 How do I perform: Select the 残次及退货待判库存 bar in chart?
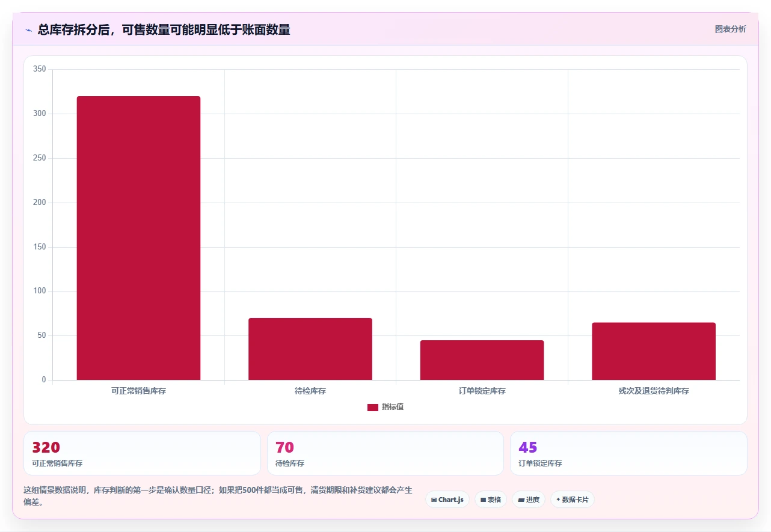(654, 351)
